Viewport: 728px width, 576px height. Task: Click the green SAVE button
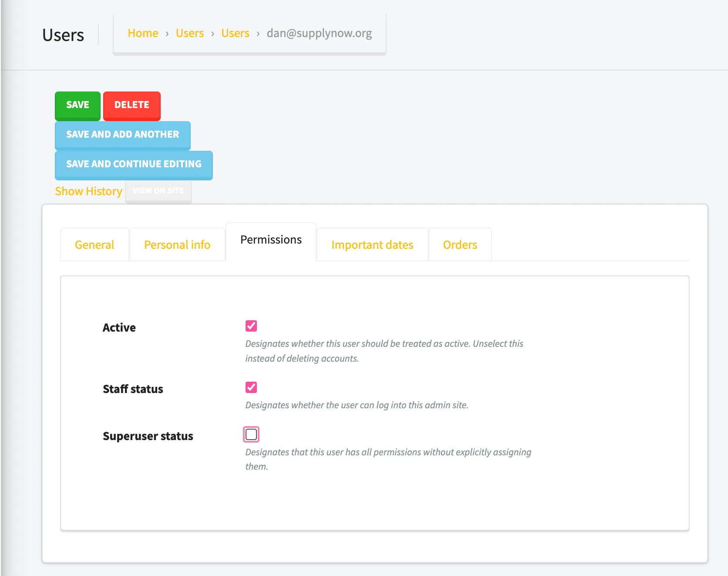(78, 105)
